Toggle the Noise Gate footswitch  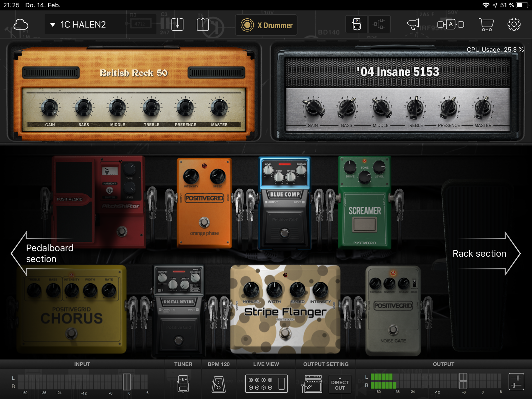tap(393, 330)
